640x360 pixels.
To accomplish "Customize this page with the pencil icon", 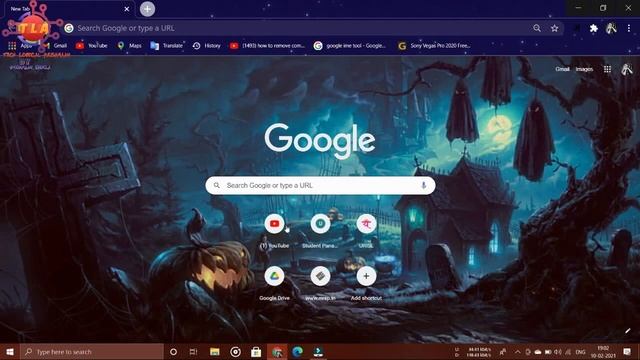I will point(628,331).
